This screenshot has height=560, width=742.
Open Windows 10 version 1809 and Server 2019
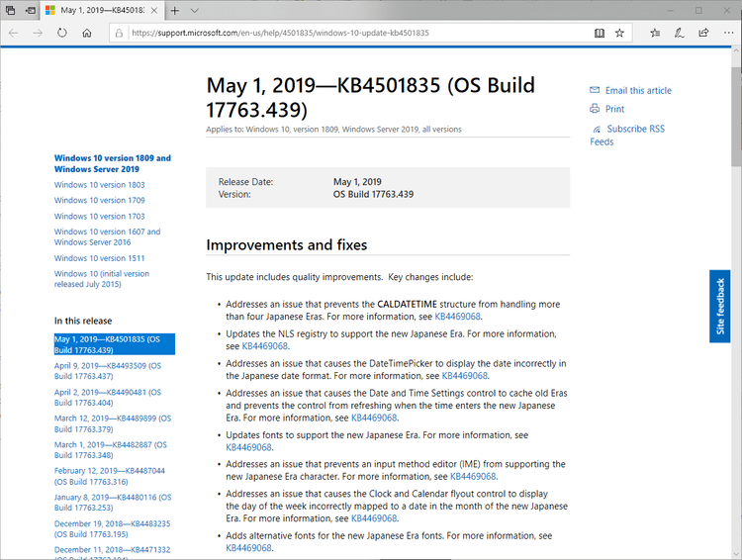113,163
